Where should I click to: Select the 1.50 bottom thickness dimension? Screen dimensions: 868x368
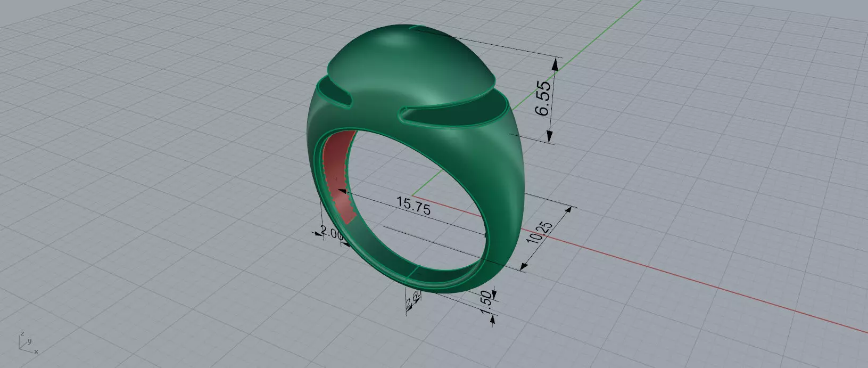click(x=485, y=302)
